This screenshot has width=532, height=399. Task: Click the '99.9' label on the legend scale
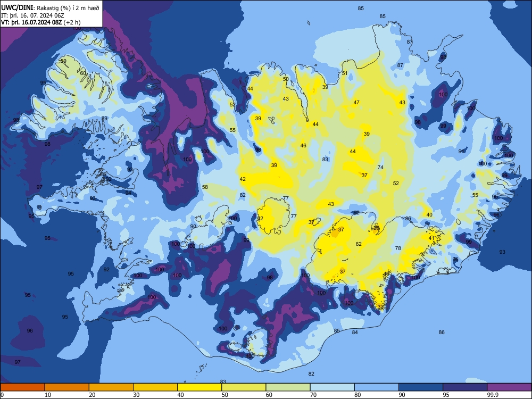pyautogui.click(x=492, y=395)
